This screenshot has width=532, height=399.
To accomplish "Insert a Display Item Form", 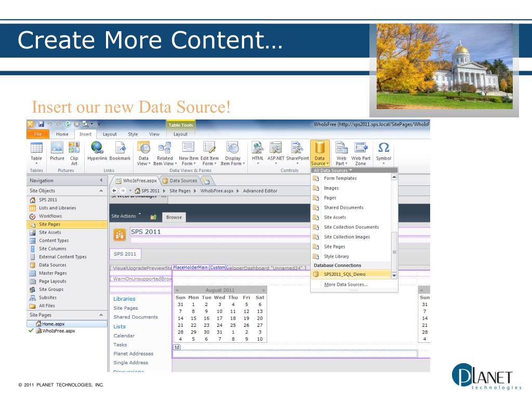I will 233,153.
